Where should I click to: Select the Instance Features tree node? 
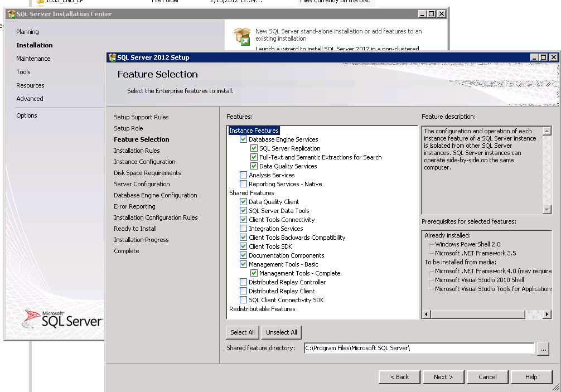click(254, 130)
